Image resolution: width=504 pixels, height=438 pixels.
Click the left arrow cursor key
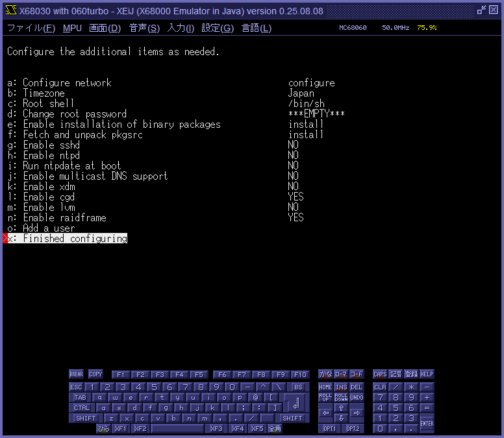326,413
